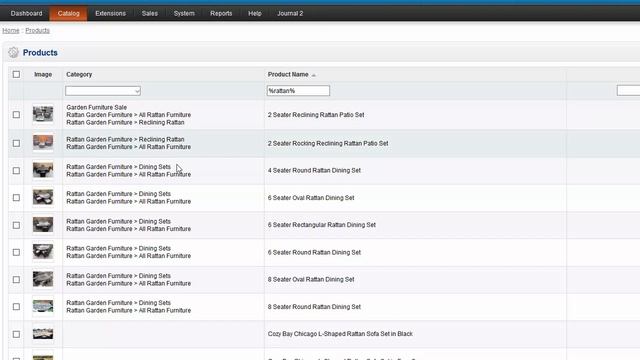Image resolution: width=640 pixels, height=360 pixels.
Task: Click the Image column header
Action: tap(43, 74)
